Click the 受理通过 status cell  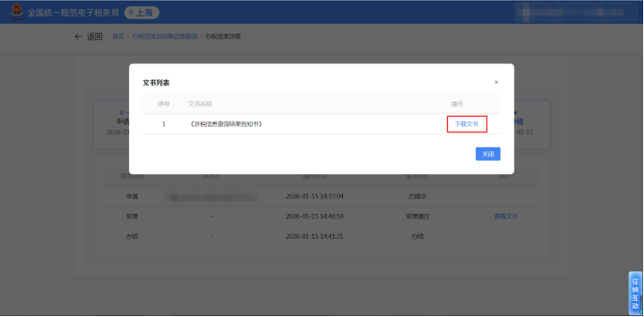pyautogui.click(x=417, y=216)
